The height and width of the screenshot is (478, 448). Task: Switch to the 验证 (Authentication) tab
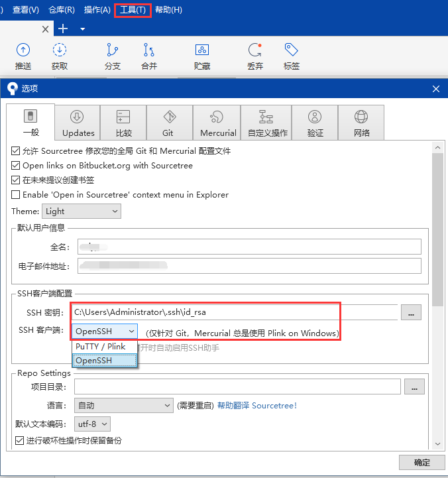point(315,123)
